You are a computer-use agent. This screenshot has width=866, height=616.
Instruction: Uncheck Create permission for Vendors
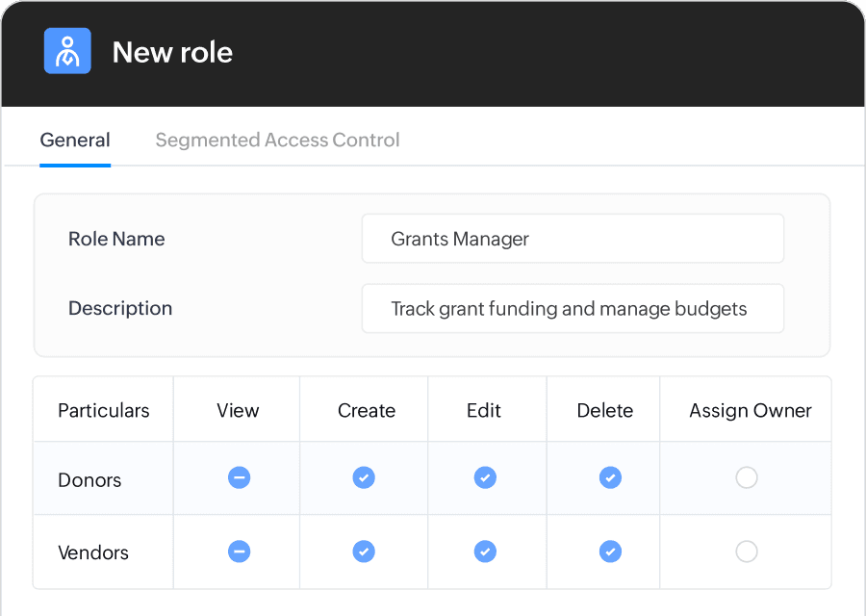(364, 552)
